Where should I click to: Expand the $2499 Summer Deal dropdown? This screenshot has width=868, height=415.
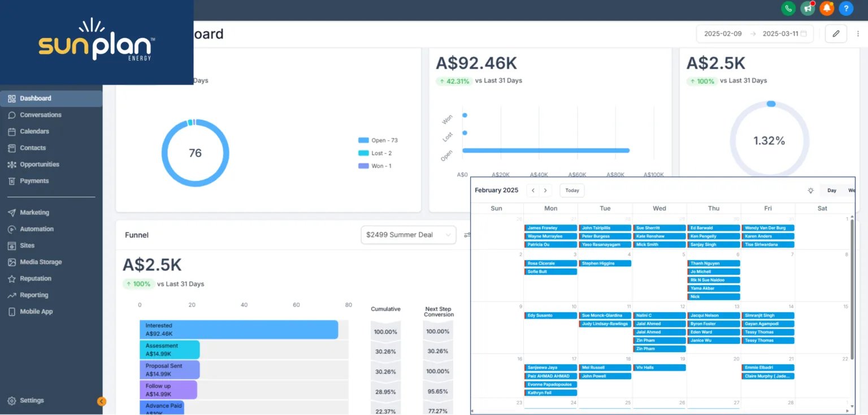click(x=408, y=235)
